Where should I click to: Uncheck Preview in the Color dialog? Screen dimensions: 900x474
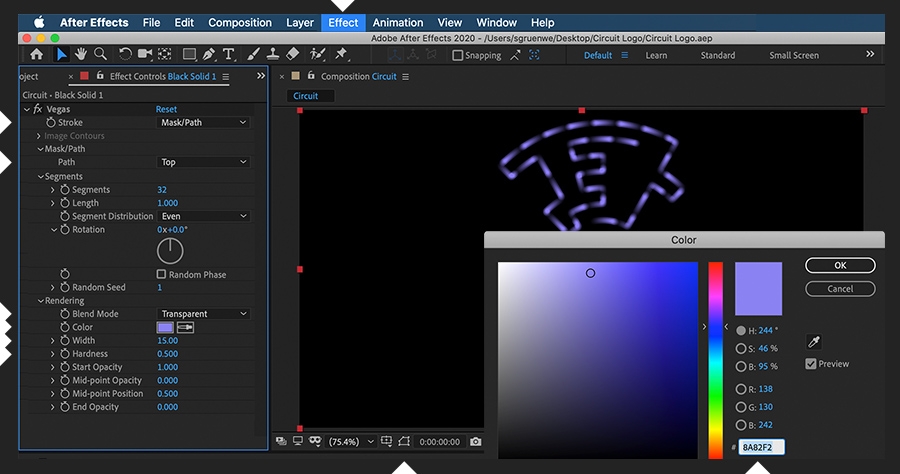811,364
